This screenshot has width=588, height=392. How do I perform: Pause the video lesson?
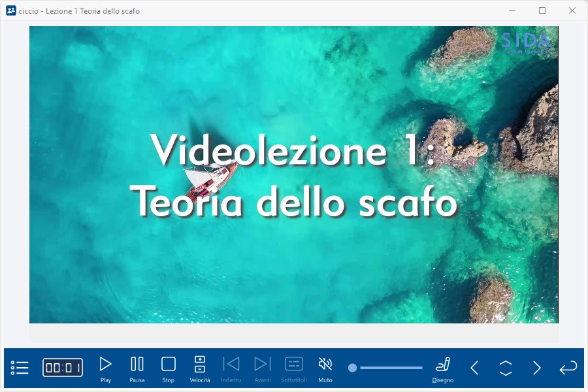pyautogui.click(x=137, y=368)
